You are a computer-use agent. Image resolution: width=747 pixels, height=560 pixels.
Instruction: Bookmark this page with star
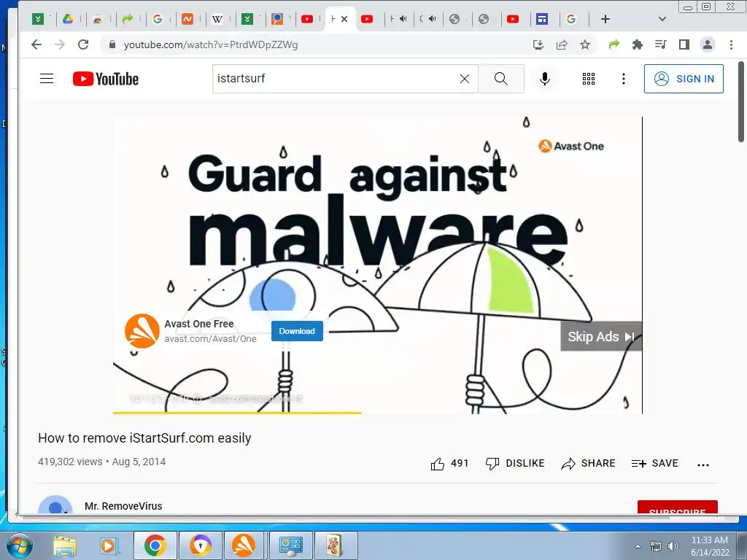[x=585, y=44]
